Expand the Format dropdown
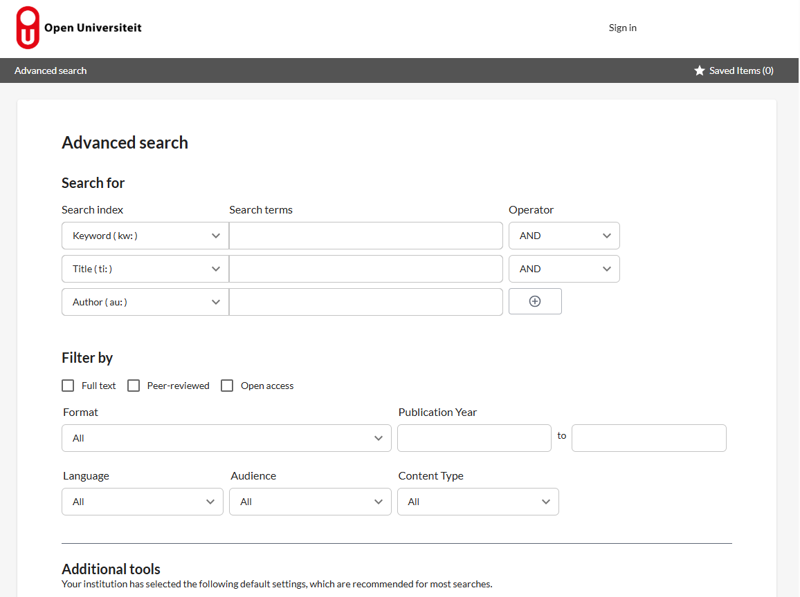This screenshot has height=597, width=800. pos(226,438)
